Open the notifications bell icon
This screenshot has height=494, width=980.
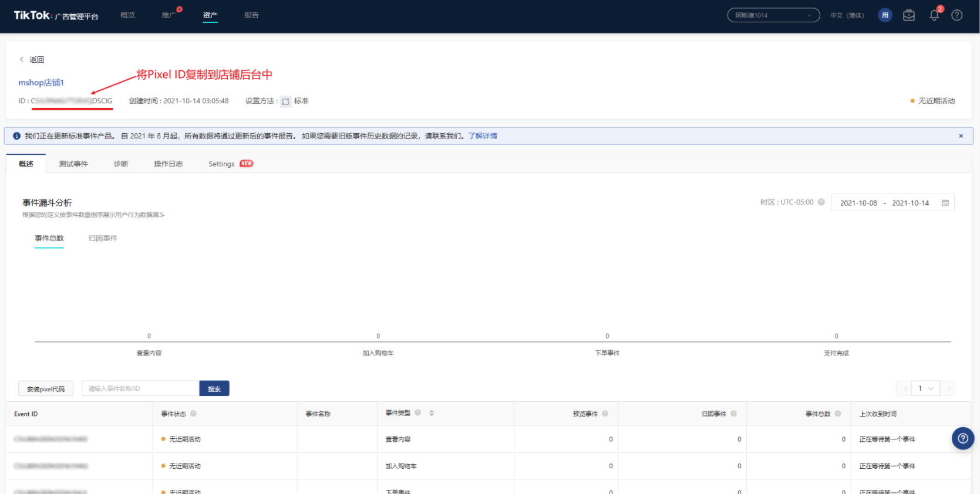pyautogui.click(x=934, y=16)
